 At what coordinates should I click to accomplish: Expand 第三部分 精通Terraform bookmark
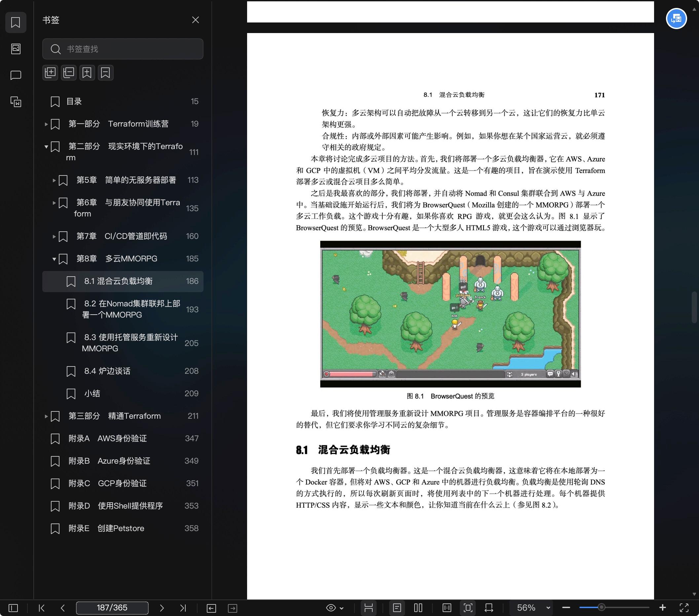click(46, 416)
